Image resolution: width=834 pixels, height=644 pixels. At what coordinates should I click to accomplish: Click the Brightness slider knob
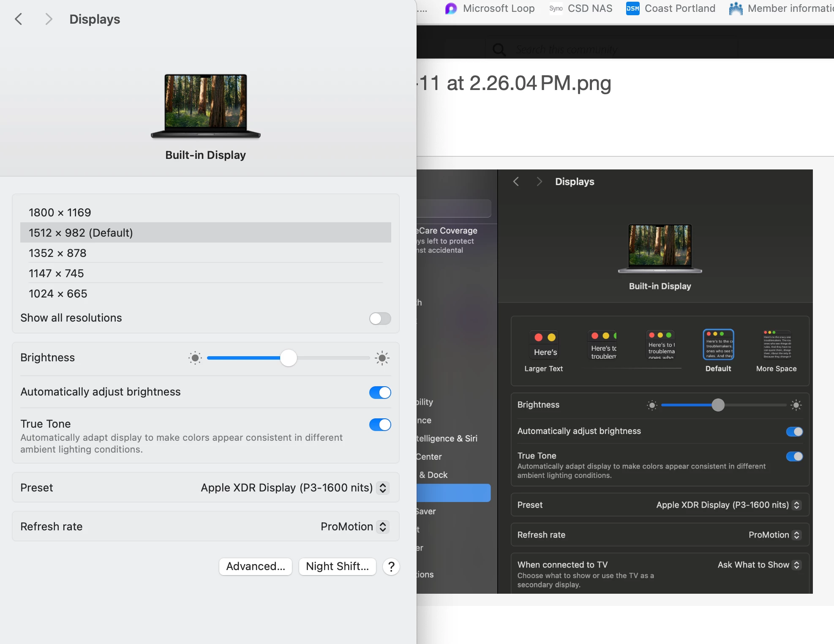point(289,358)
